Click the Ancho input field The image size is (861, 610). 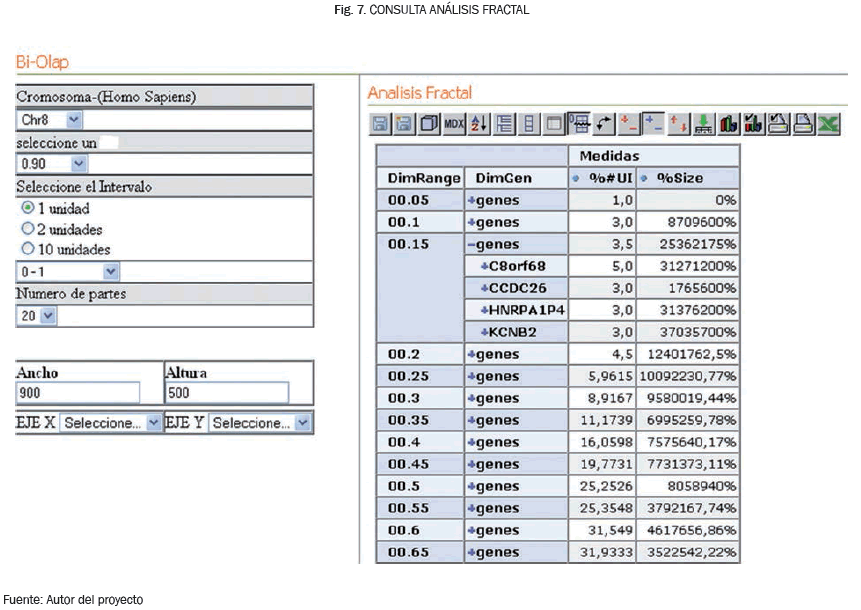77,393
